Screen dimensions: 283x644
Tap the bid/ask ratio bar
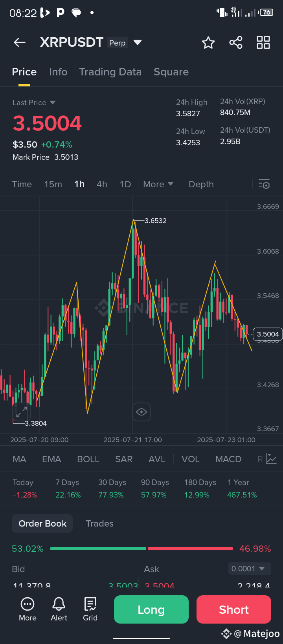tap(141, 549)
